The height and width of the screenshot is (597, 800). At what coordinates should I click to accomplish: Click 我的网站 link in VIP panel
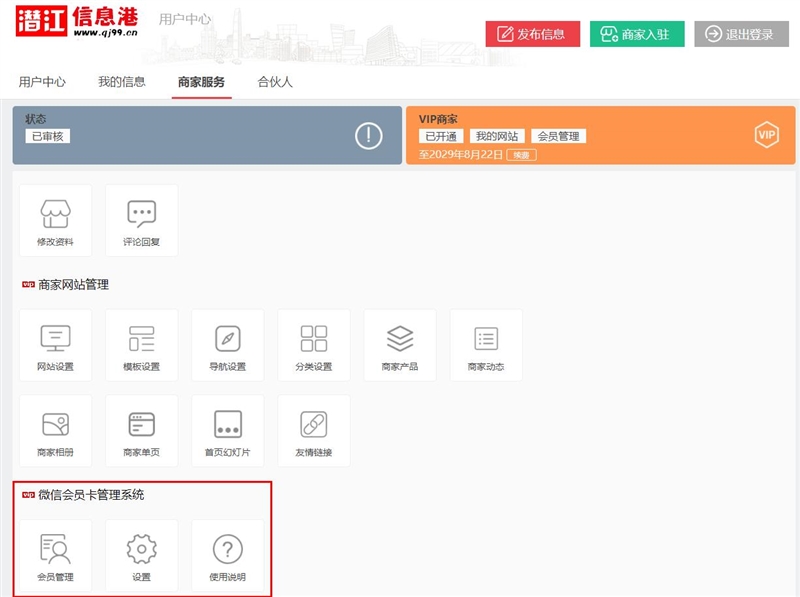[x=497, y=136]
